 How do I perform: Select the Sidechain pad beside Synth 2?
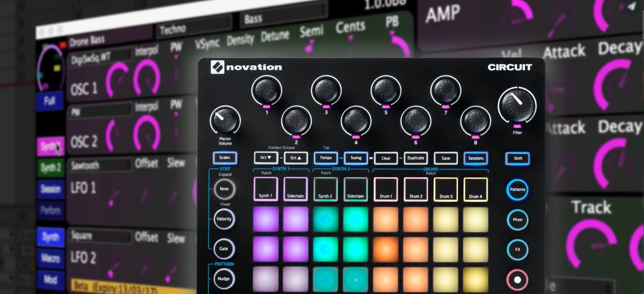click(356, 189)
